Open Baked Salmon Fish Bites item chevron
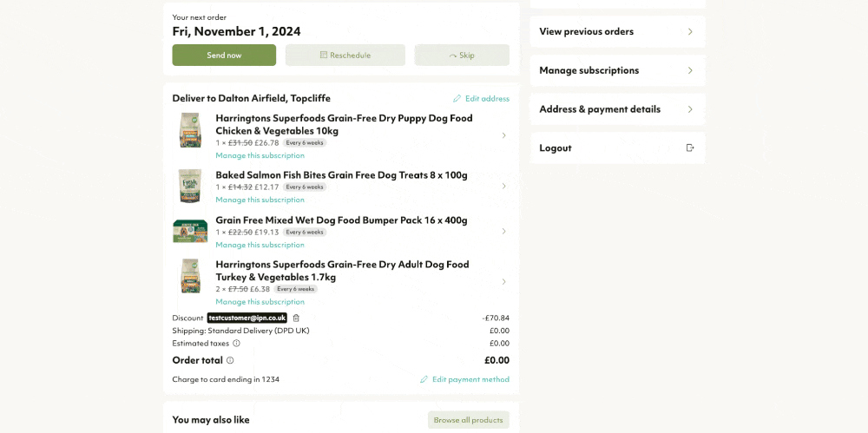This screenshot has width=868, height=433. 503,186
